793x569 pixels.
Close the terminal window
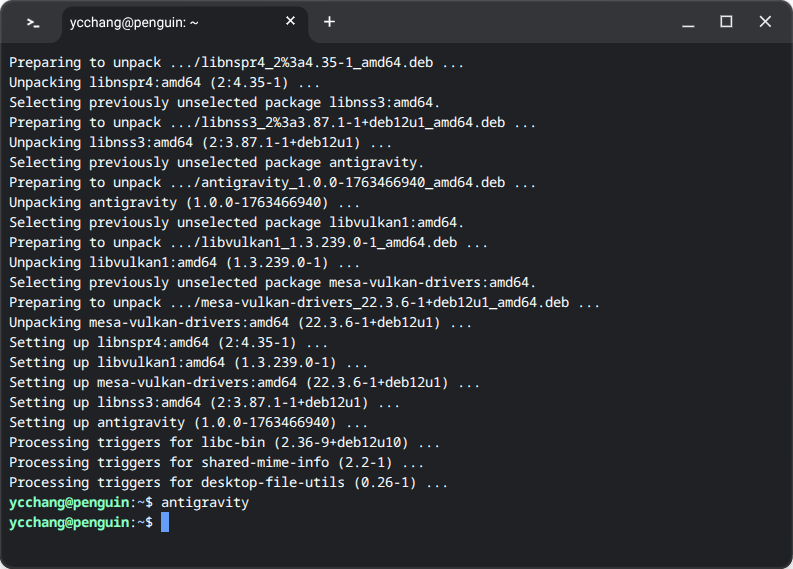click(765, 22)
